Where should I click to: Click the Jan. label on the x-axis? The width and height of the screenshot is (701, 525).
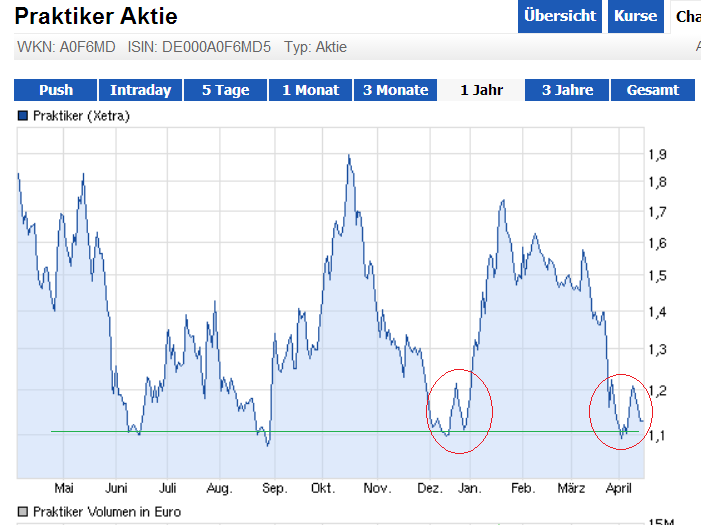click(x=469, y=488)
